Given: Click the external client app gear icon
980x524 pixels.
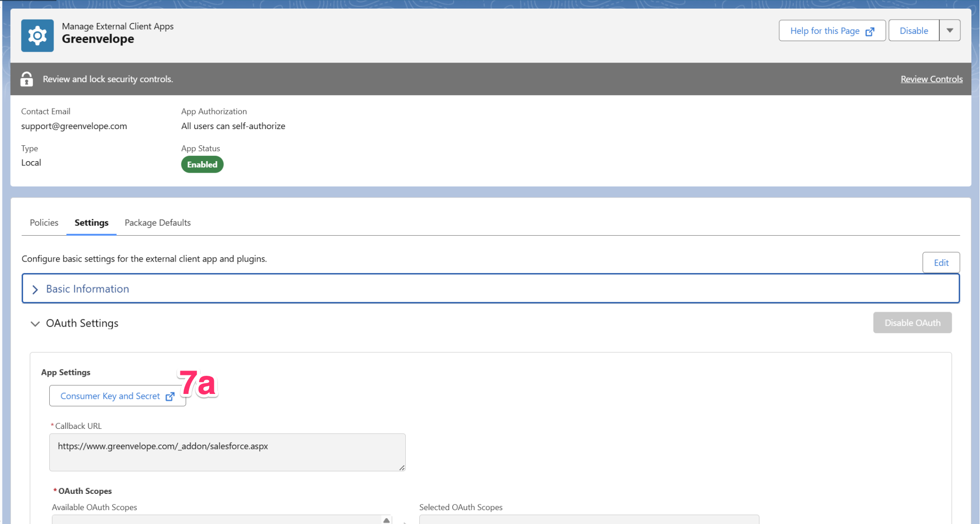Looking at the screenshot, I should 37,35.
